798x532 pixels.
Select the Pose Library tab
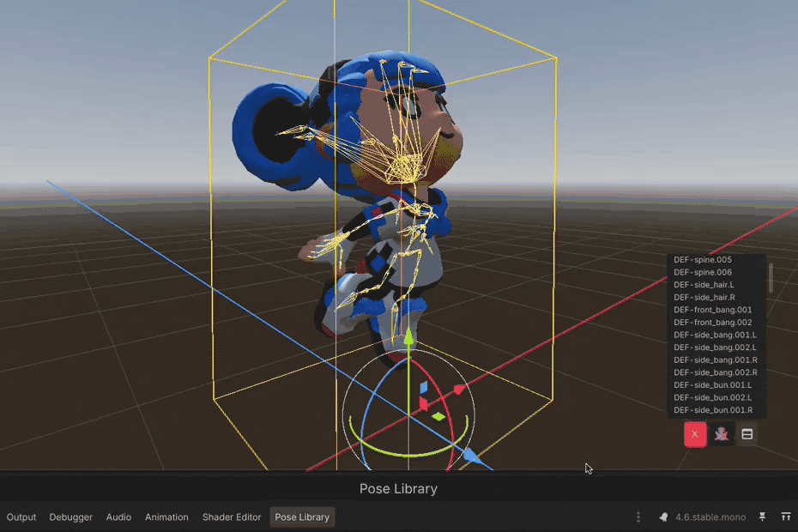click(x=302, y=517)
